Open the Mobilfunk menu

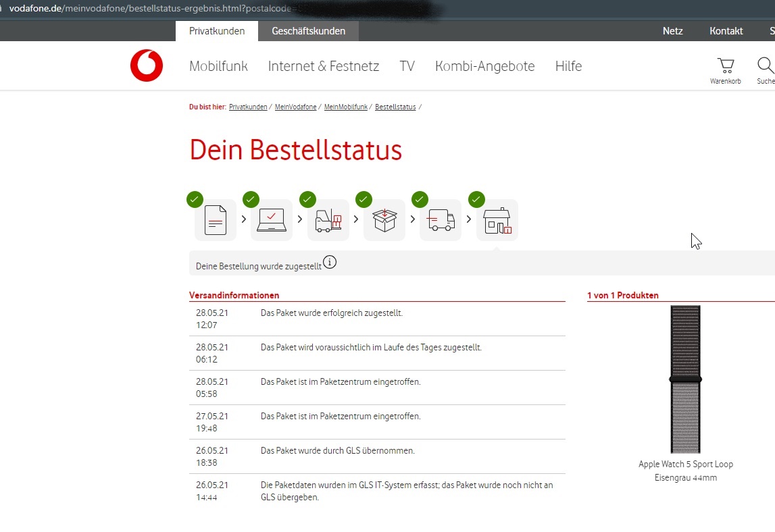[218, 66]
